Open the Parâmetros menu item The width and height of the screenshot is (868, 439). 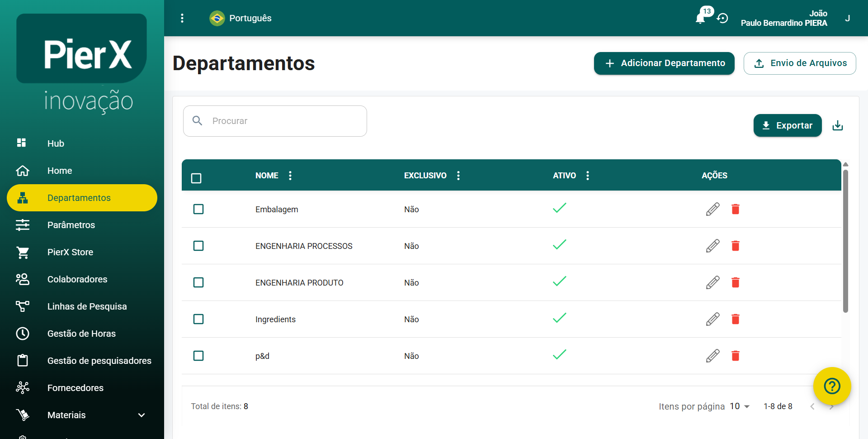(71, 225)
